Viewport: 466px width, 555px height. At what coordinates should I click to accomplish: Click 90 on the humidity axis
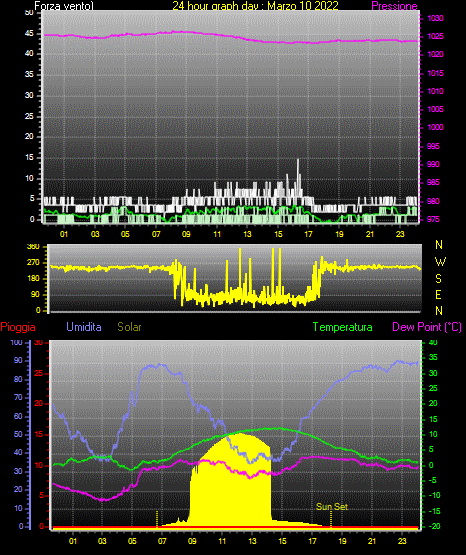point(18,360)
